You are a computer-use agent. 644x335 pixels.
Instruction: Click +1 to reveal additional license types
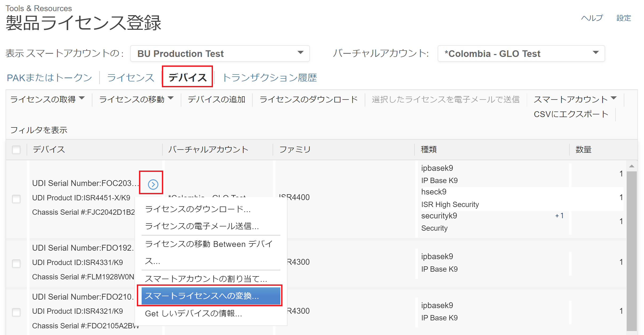(x=559, y=216)
